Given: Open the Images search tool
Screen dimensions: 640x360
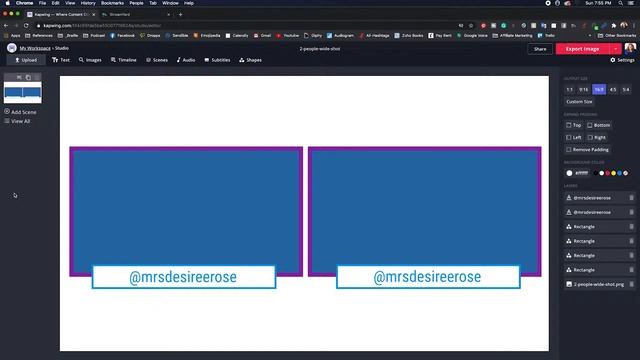Looking at the screenshot, I should pyautogui.click(x=90, y=60).
